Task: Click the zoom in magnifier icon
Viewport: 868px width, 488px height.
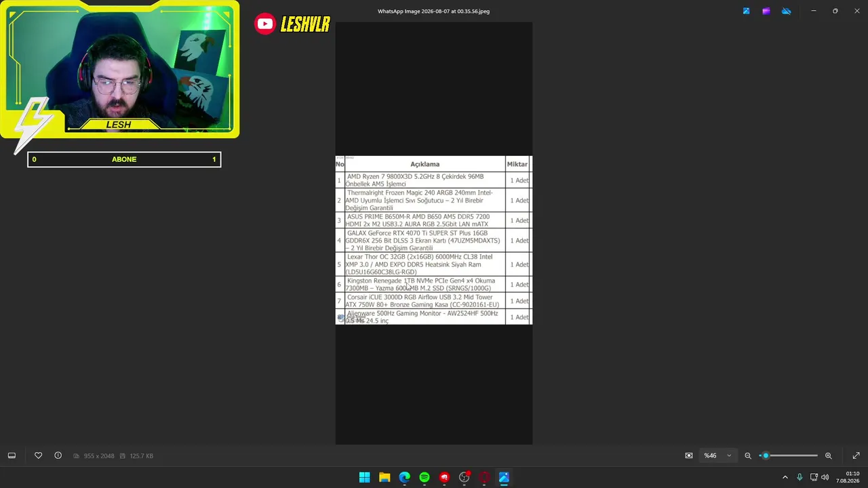Action: (828, 455)
